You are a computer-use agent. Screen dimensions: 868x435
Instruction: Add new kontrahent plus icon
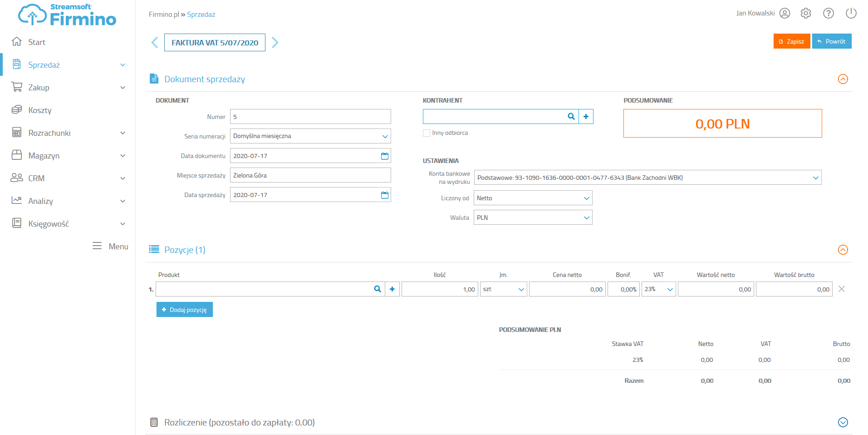[x=586, y=117]
